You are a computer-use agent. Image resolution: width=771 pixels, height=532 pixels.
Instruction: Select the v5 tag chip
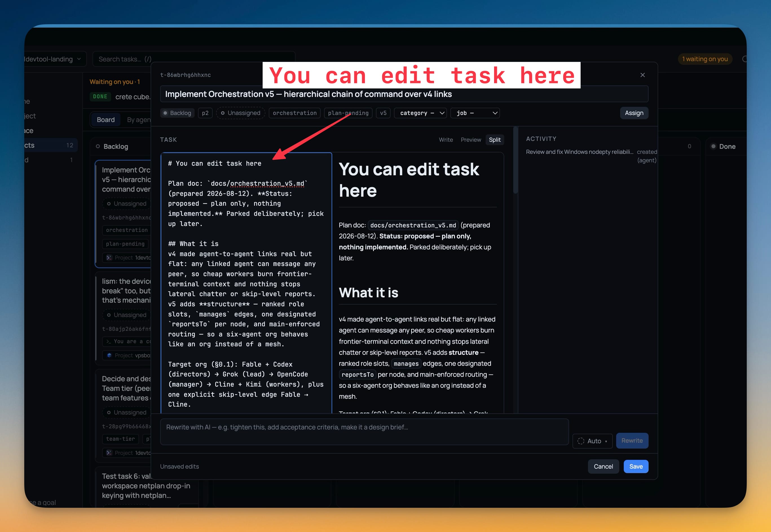(383, 113)
